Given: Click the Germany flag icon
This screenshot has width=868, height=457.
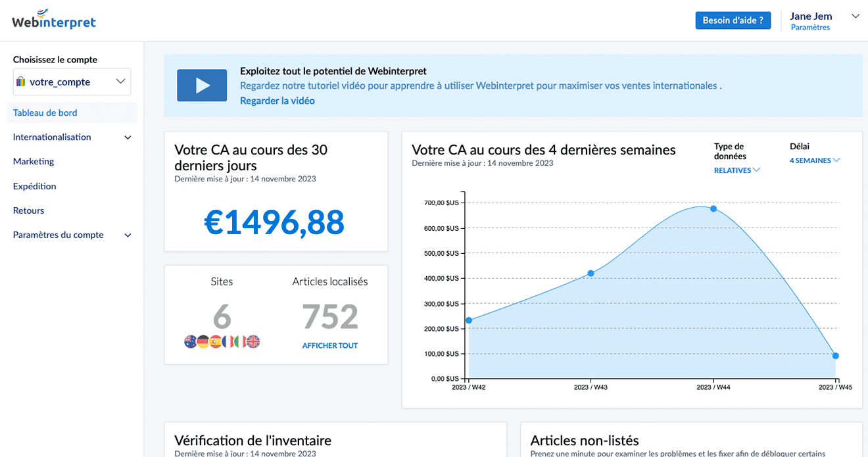Looking at the screenshot, I should (203, 341).
